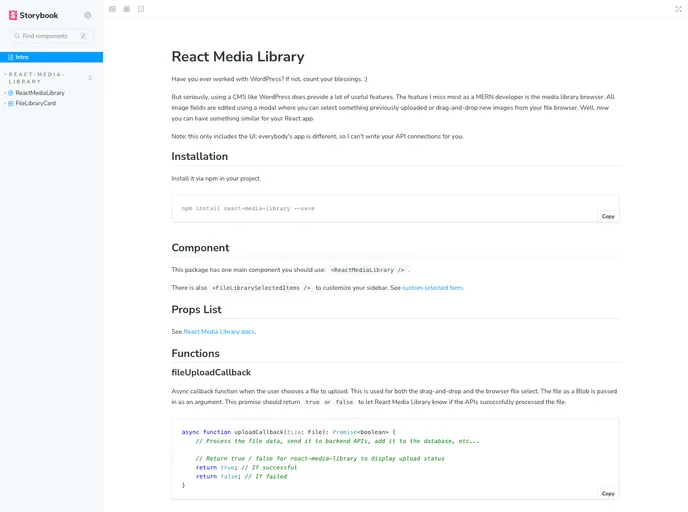688x512 pixels.
Task: Click the 'Note: this only includes the UI' paragraph
Action: [x=317, y=136]
